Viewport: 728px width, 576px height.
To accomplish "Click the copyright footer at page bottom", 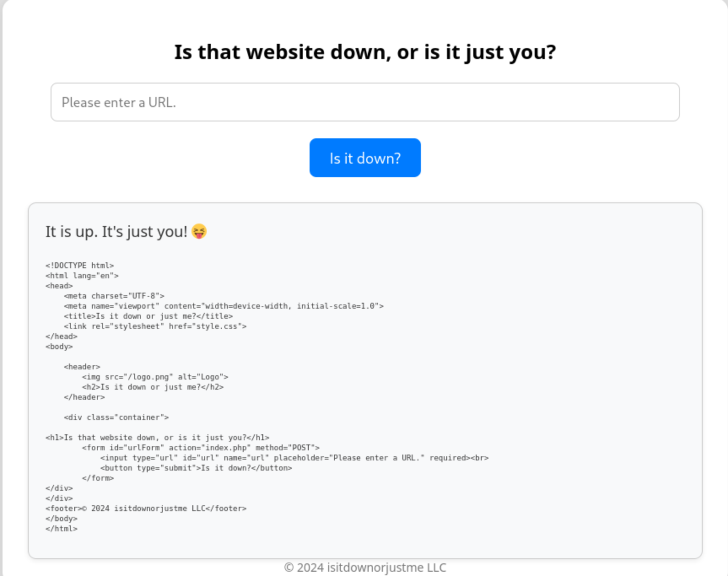I will coord(365,568).
